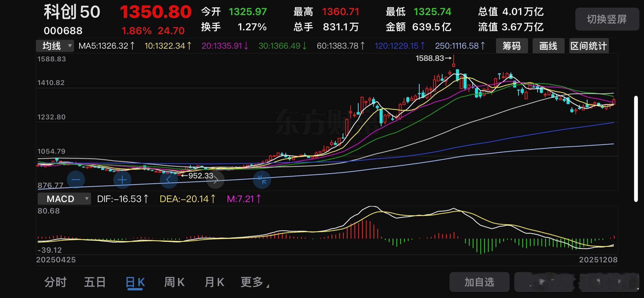The width and height of the screenshot is (644, 298).
Task: Select the 周K chart tab
Action: click(x=174, y=282)
